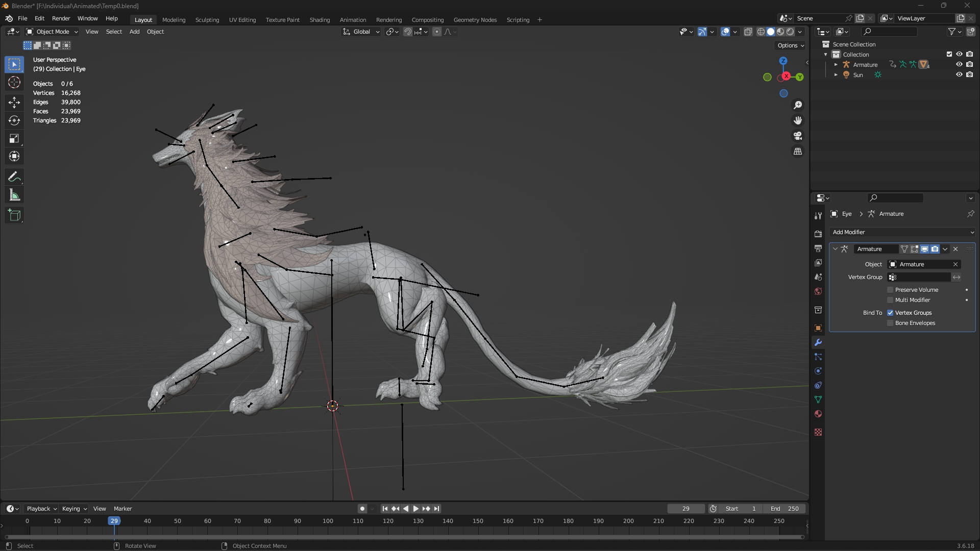The width and height of the screenshot is (980, 551).
Task: Switch to the Sculpting workspace tab
Action: (x=207, y=20)
